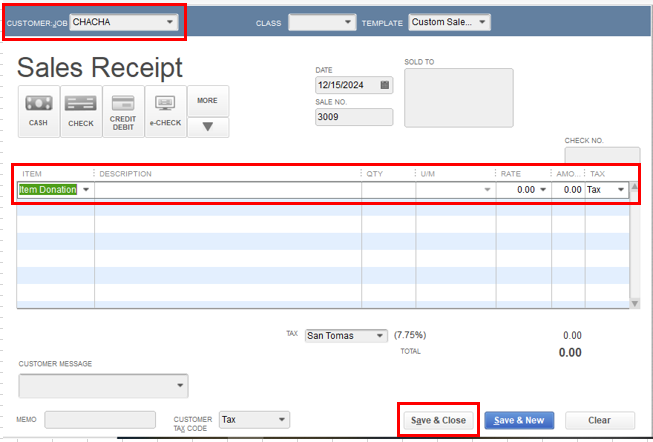This screenshot has width=653, height=442.
Task: Click the Sale No. field showing 3009
Action: (354, 117)
